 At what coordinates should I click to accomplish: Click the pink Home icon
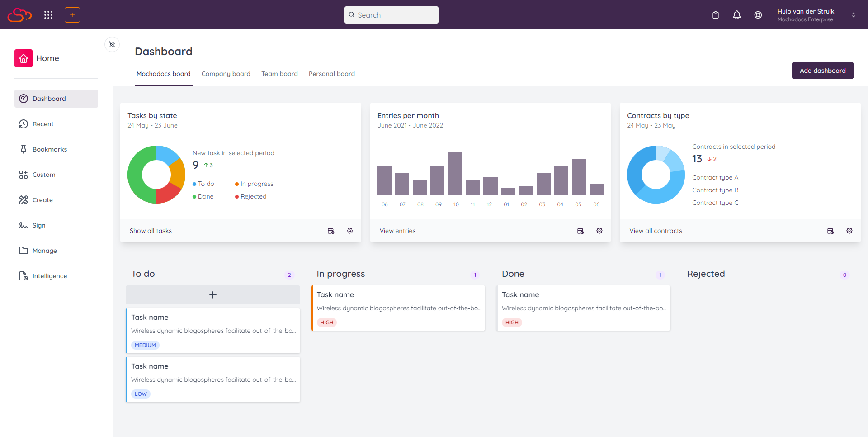tap(24, 58)
